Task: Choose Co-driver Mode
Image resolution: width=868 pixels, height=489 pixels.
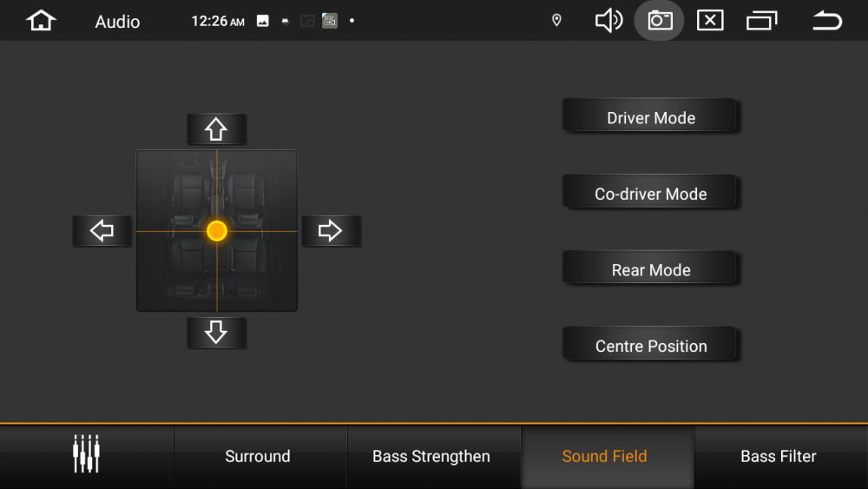Action: pos(651,194)
